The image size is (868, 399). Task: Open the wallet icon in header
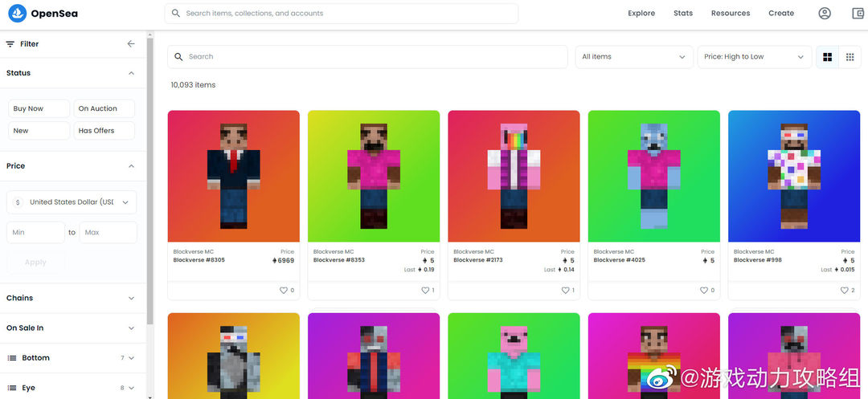[x=858, y=14]
